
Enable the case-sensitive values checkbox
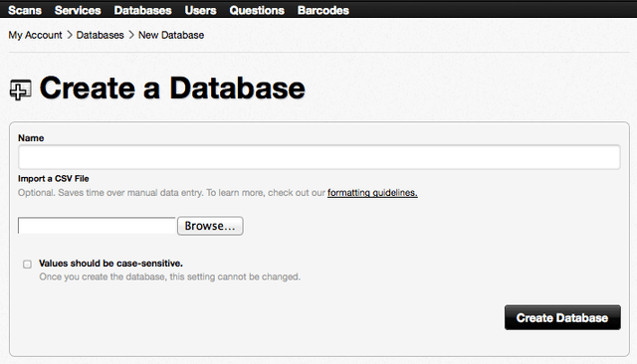pos(27,265)
